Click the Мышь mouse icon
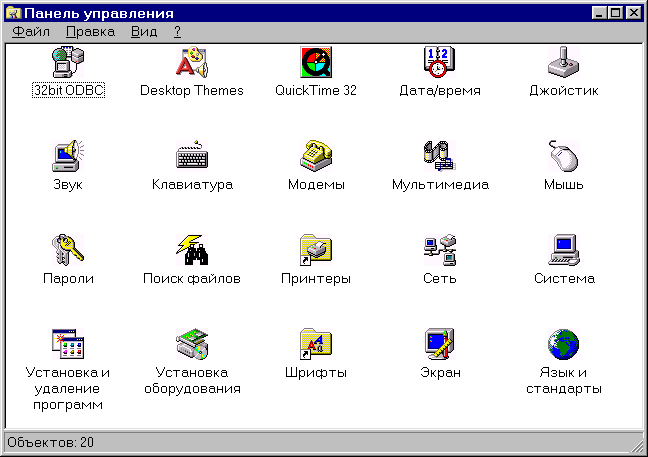The height and width of the screenshot is (457, 648). (564, 156)
